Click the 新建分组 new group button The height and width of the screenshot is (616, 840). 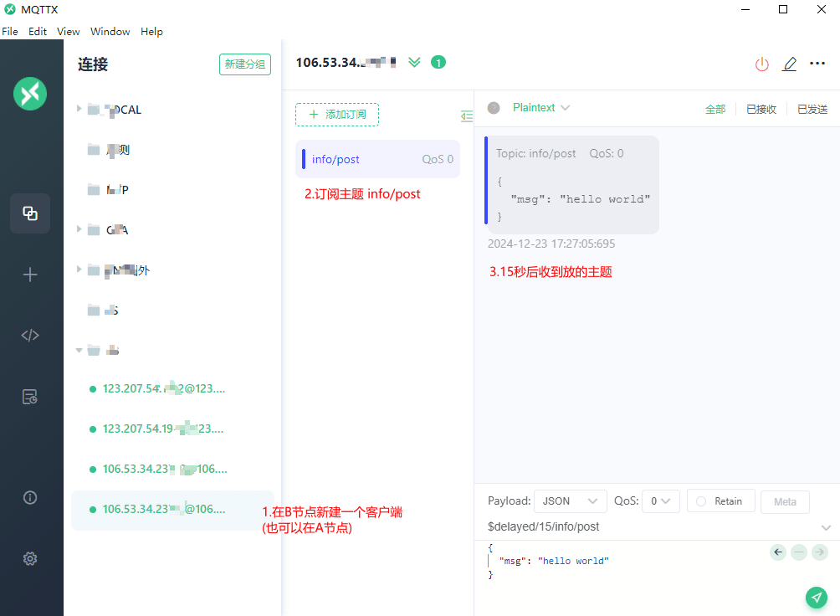point(245,64)
